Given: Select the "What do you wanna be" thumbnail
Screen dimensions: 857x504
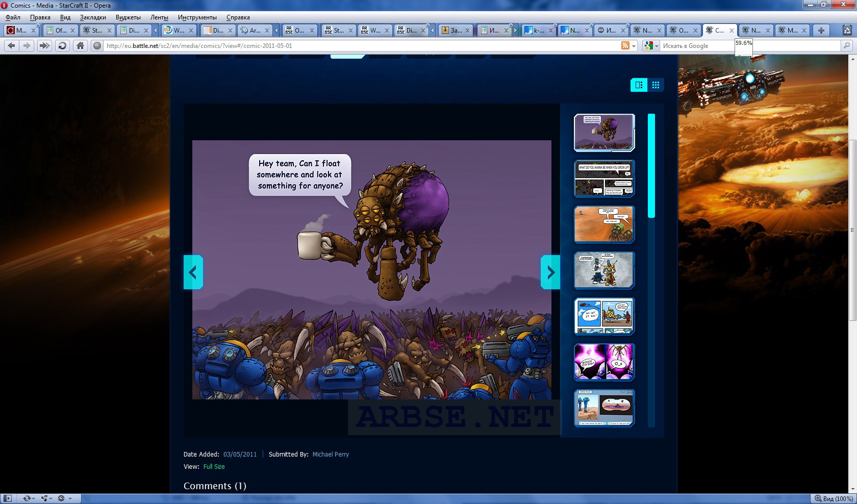Looking at the screenshot, I should tap(604, 179).
